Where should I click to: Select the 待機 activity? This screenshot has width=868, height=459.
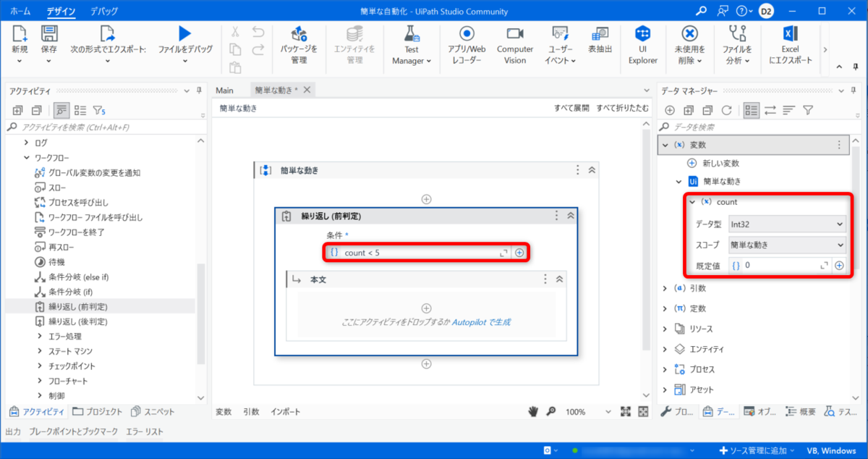pos(56,261)
